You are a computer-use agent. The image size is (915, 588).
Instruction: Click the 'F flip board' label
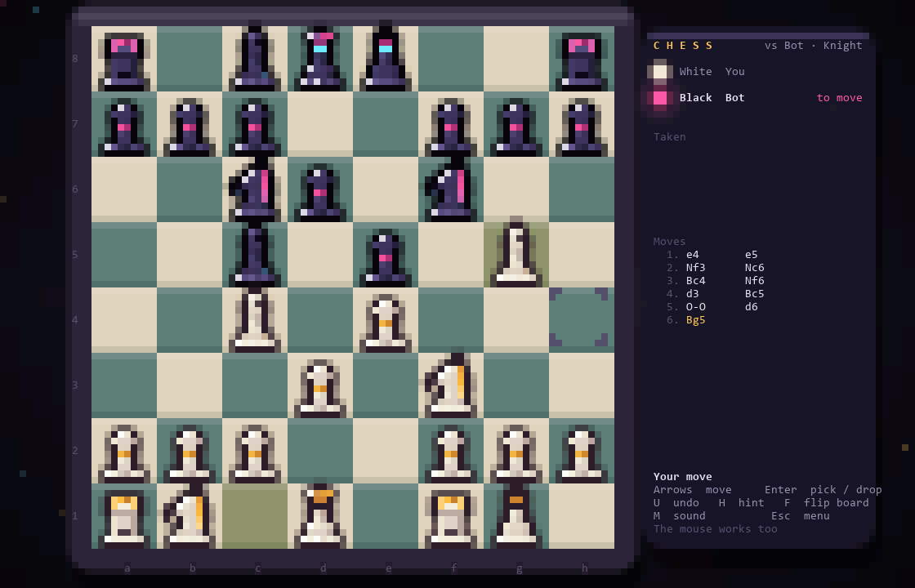pyautogui.click(x=826, y=503)
